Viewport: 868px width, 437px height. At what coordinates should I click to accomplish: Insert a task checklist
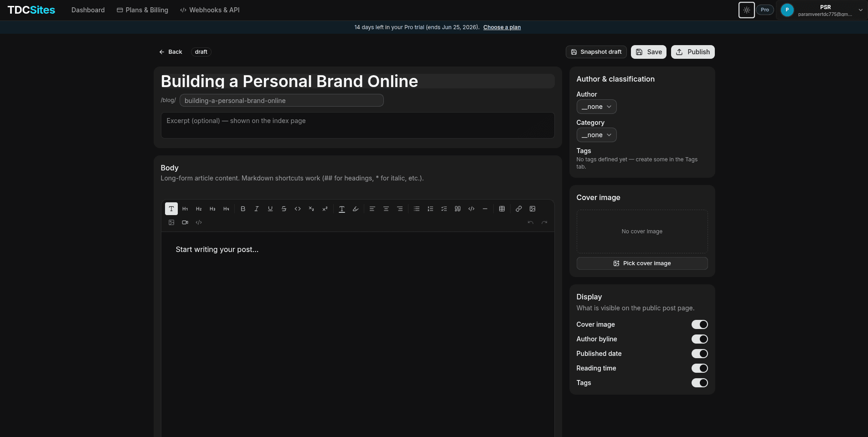[x=444, y=209]
